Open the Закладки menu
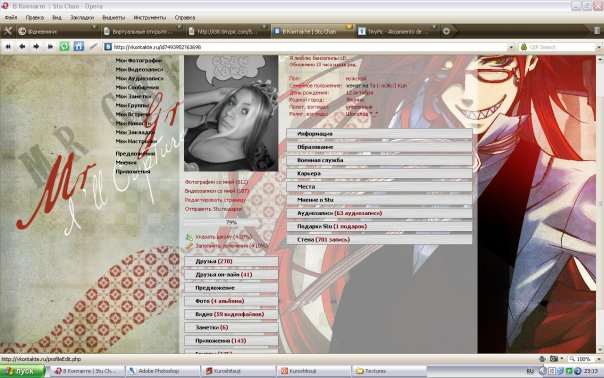 (82, 17)
